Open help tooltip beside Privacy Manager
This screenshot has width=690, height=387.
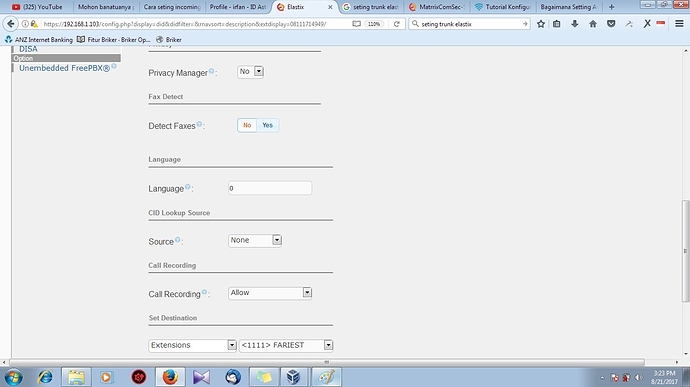[x=211, y=71]
